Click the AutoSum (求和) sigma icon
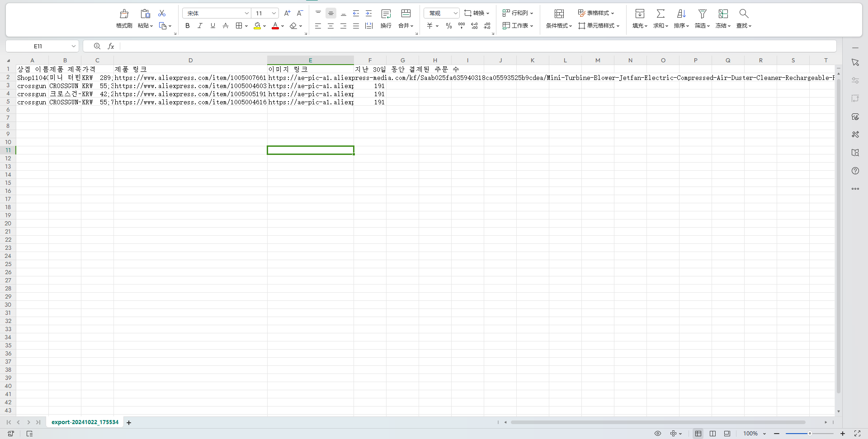 660,14
